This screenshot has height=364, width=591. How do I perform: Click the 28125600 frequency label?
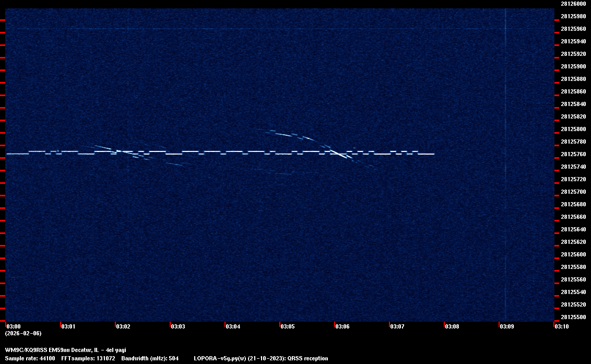click(x=573, y=254)
